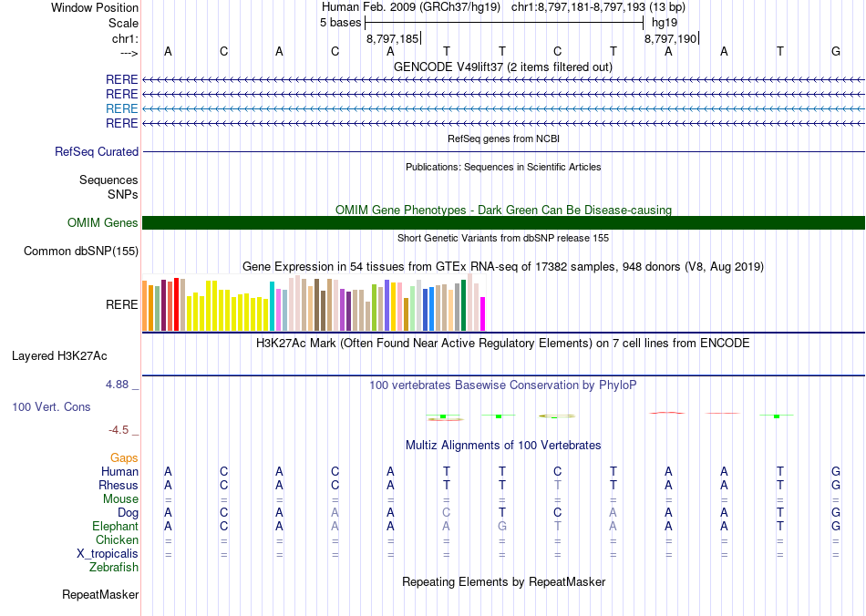The height and width of the screenshot is (616, 866).
Task: Click the Window Position ruler label
Action: (95, 7)
